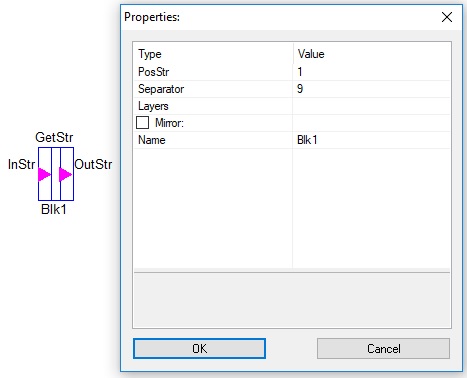Edit the PosStr value field
This screenshot has width=467, height=378.
tap(371, 72)
